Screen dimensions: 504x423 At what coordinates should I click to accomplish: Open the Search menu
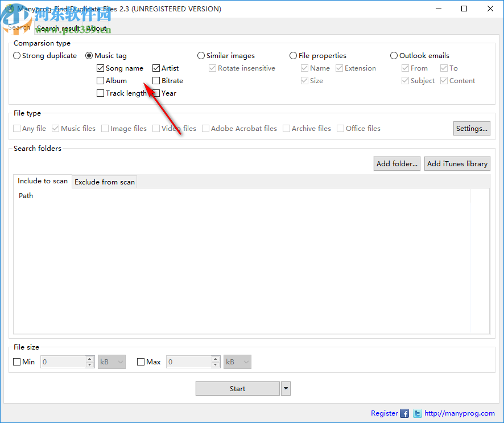tap(19, 28)
